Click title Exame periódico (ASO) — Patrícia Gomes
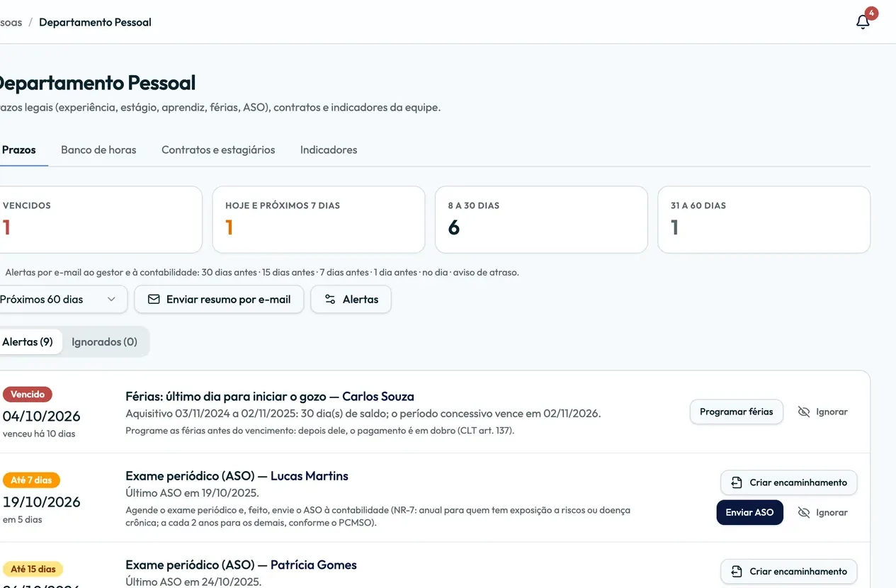 pyautogui.click(x=241, y=565)
